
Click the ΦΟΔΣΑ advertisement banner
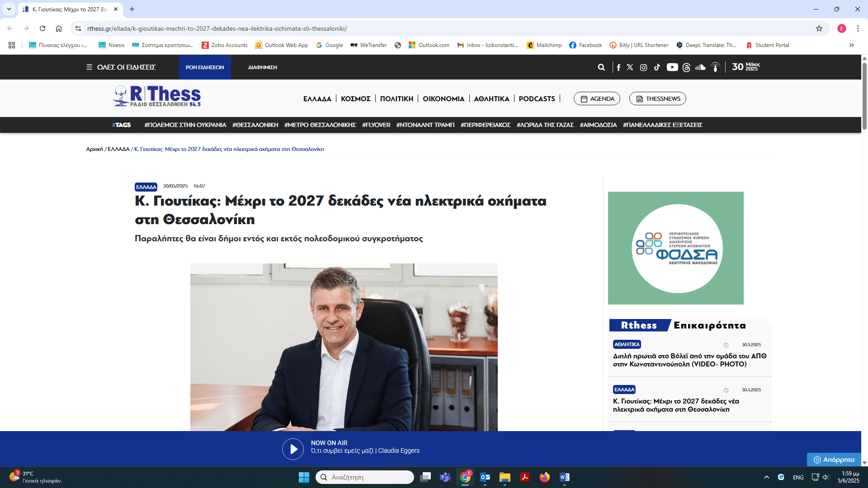[x=675, y=248]
